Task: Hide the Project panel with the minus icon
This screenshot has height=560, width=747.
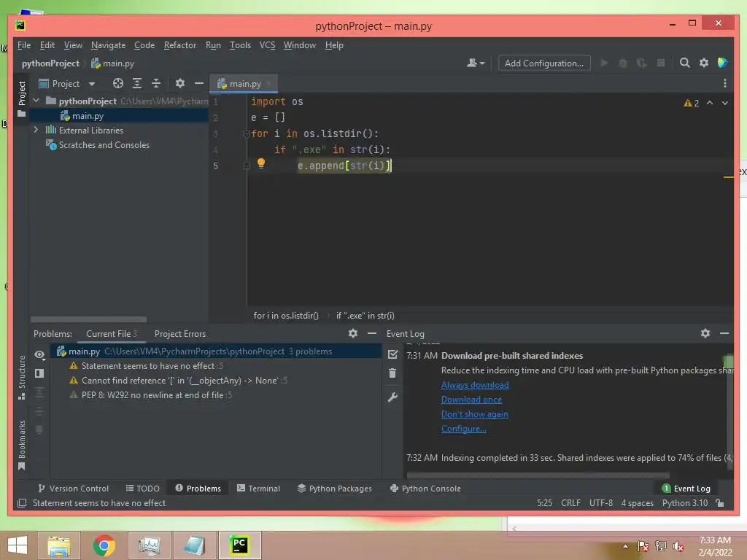Action: [199, 83]
